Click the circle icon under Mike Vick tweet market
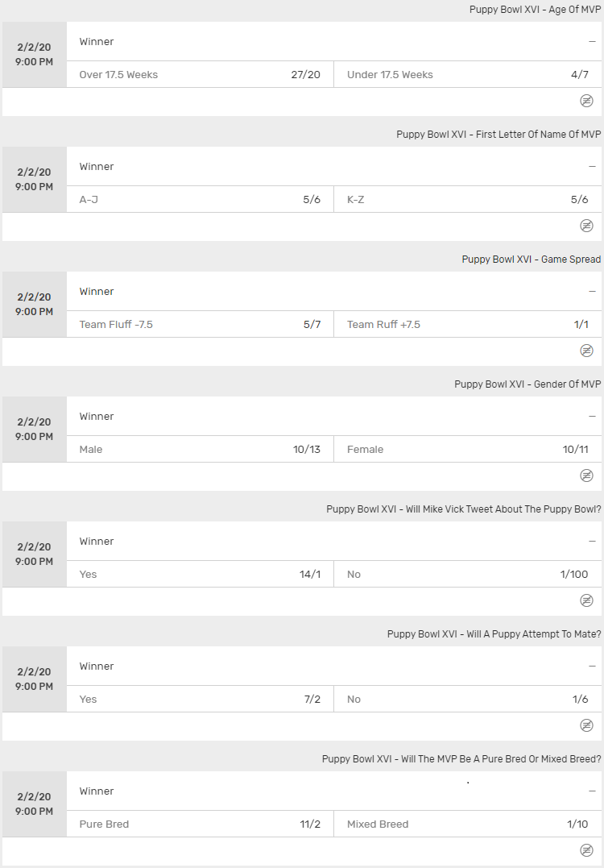This screenshot has height=868, width=604. coord(587,601)
